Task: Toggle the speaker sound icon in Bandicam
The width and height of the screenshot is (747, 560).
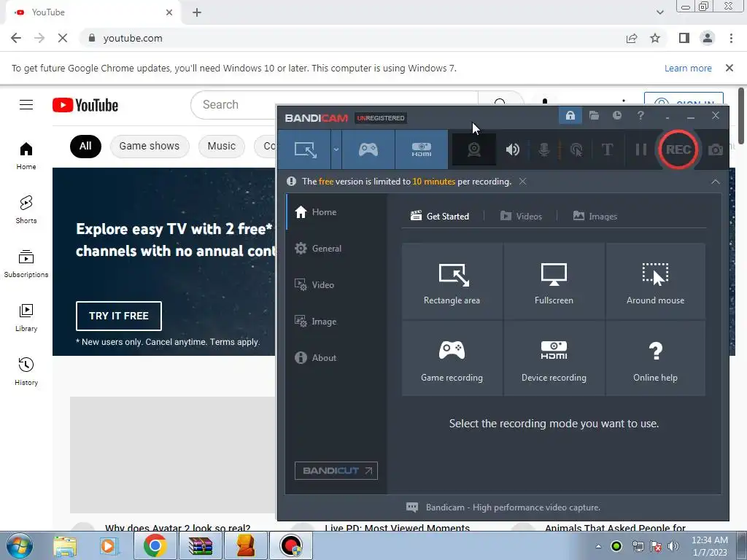Action: click(x=513, y=149)
